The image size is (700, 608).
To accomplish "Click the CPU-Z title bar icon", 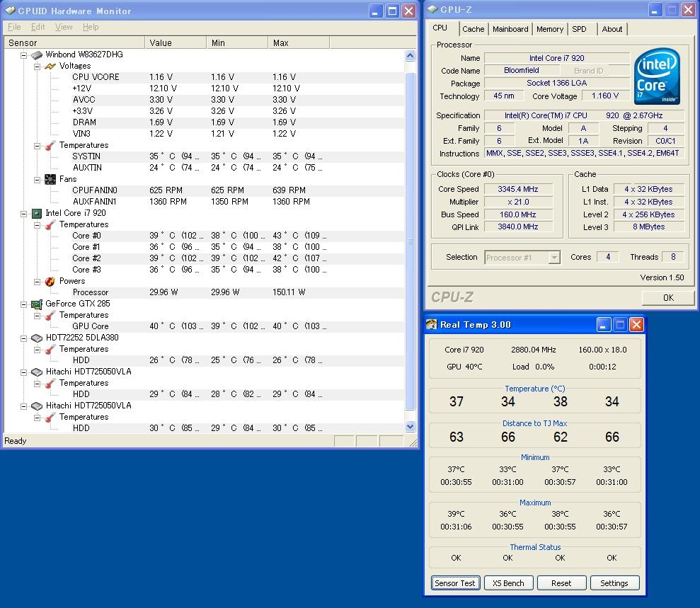I will 432,9.
